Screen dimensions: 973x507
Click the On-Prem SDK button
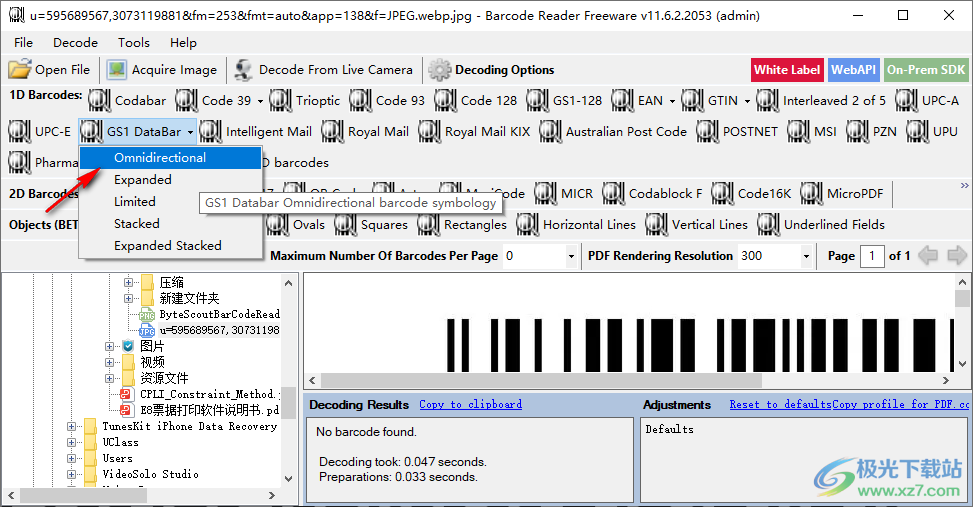click(x=926, y=70)
